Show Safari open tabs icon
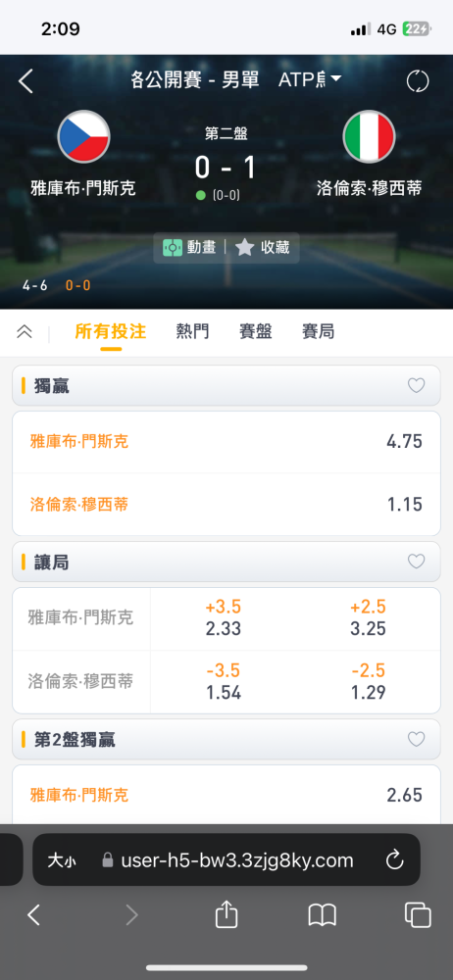 coord(418,915)
